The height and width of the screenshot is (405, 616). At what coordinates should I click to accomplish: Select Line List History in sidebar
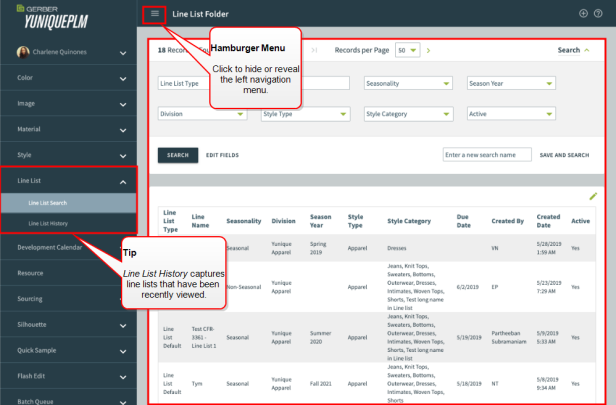coord(48,223)
